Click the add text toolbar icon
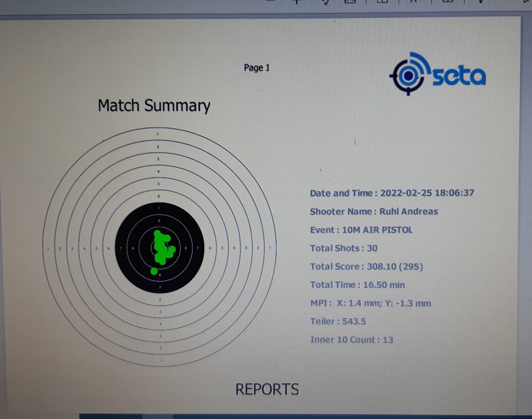 click(x=448, y=1)
